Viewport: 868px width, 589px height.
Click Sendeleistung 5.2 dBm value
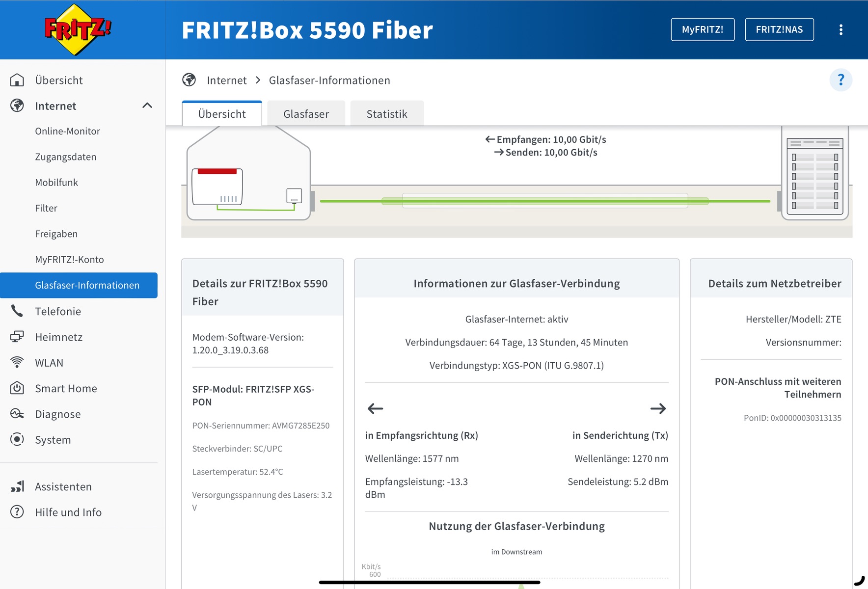pyautogui.click(x=618, y=482)
